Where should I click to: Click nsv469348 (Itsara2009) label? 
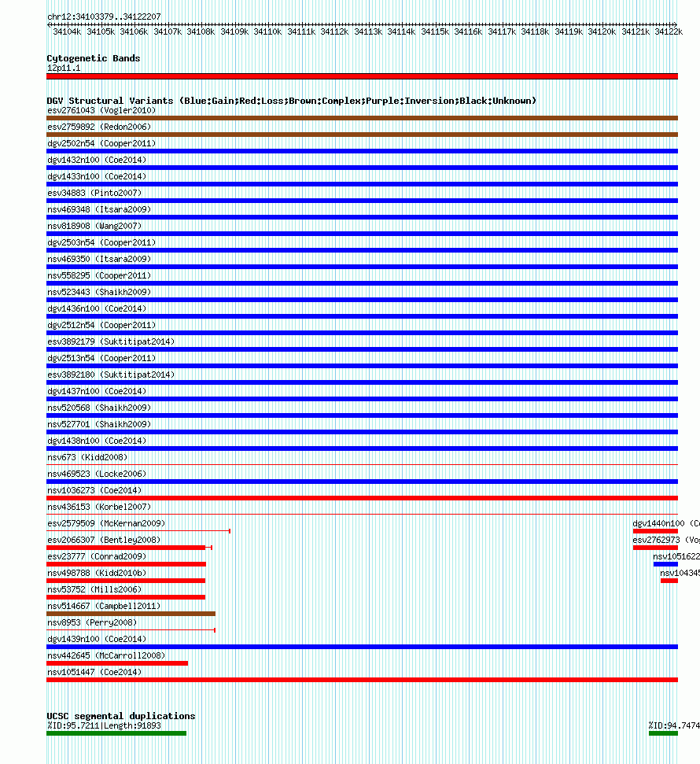[99, 210]
